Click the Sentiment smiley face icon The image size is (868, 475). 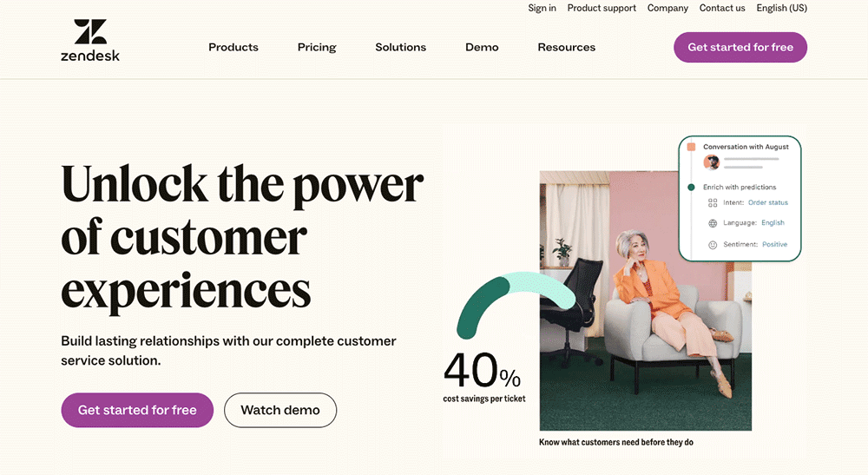click(713, 245)
